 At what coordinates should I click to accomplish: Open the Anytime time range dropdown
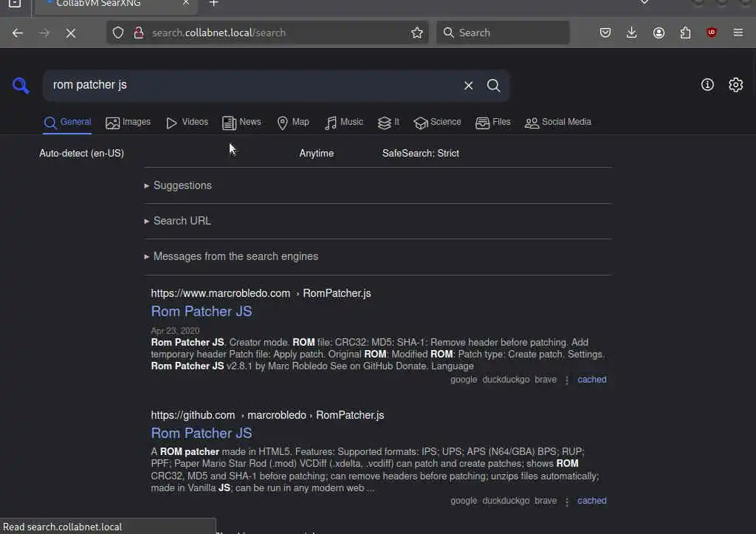pos(316,154)
